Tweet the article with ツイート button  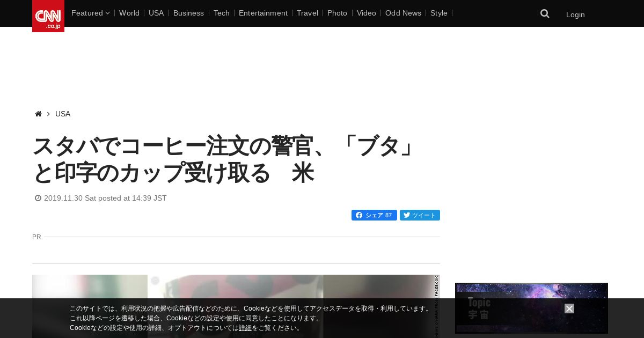click(x=420, y=215)
